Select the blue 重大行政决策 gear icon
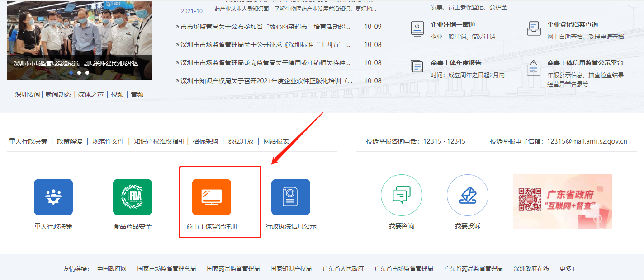Screen dimensions: 644x280 [53, 197]
